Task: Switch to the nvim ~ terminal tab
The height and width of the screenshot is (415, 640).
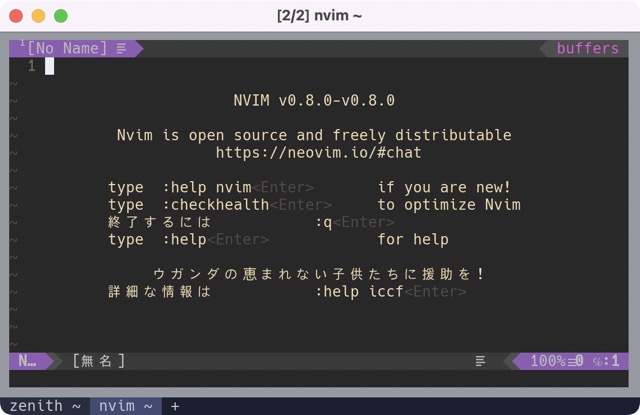Action: click(x=126, y=406)
